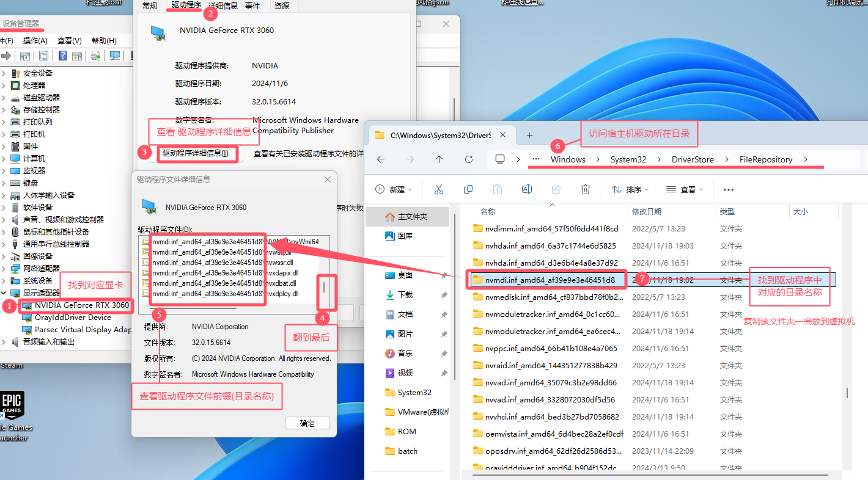Open the 操作(A) menu in Device Manager
The height and width of the screenshot is (480, 868).
35,40
